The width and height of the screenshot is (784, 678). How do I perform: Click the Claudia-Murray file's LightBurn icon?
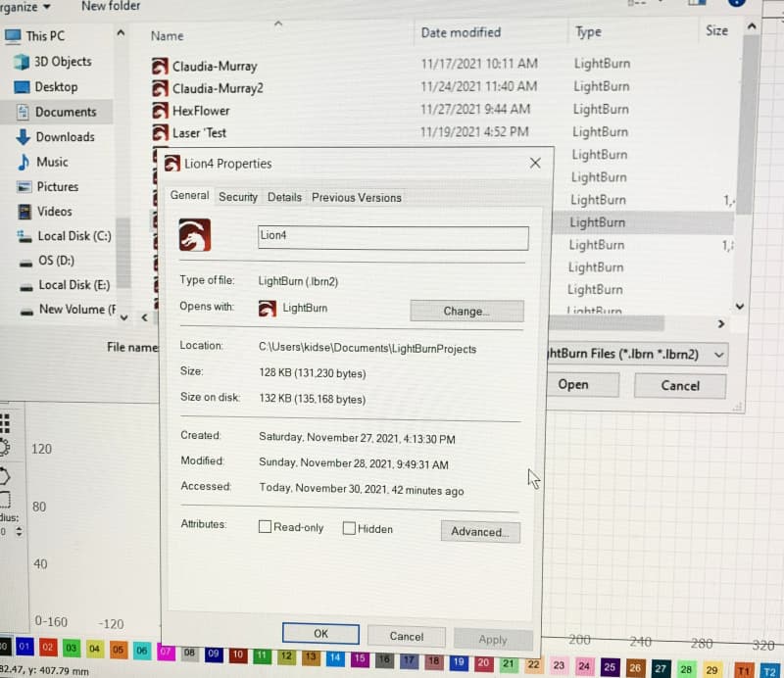[160, 66]
